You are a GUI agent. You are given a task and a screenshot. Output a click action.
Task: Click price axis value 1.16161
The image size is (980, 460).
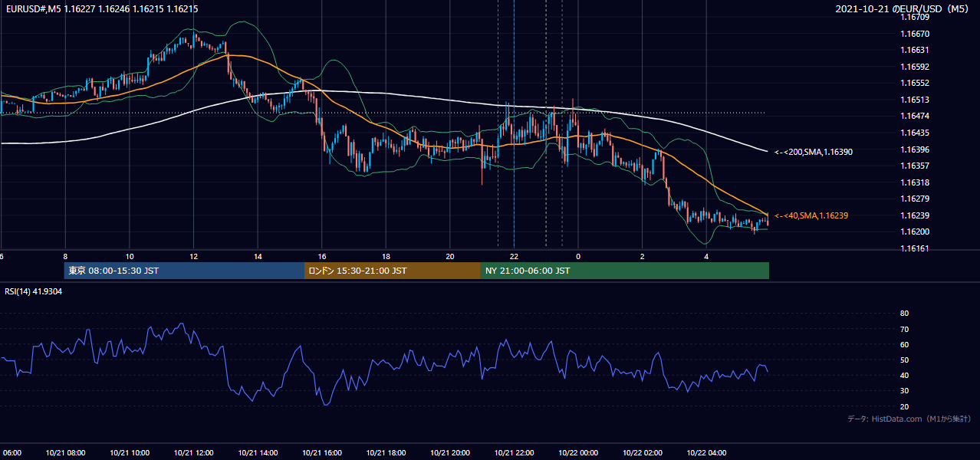pyautogui.click(x=916, y=248)
